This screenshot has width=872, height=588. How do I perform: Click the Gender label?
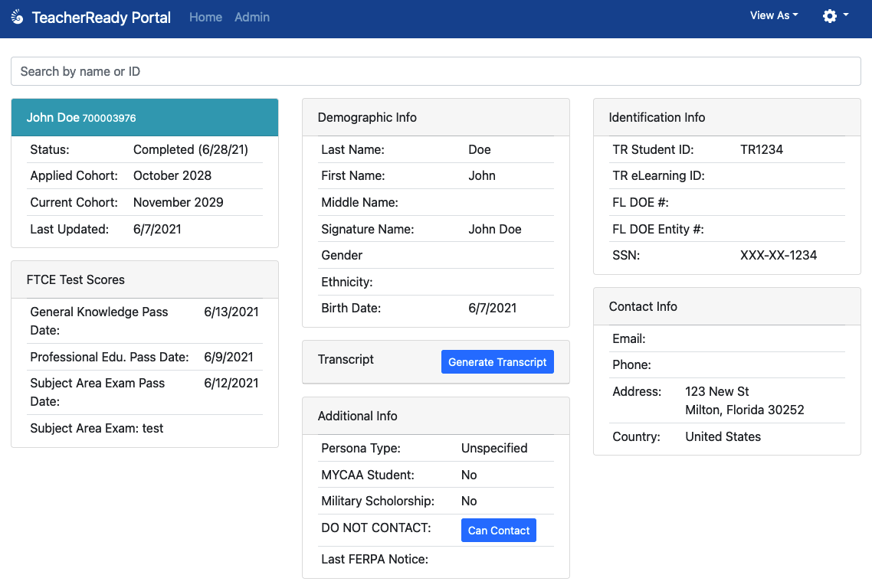[342, 255]
